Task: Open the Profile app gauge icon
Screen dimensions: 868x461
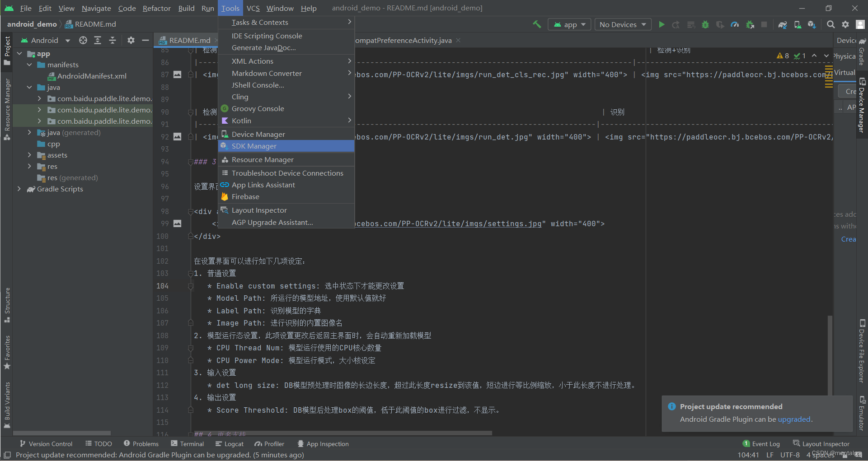Action: click(735, 24)
